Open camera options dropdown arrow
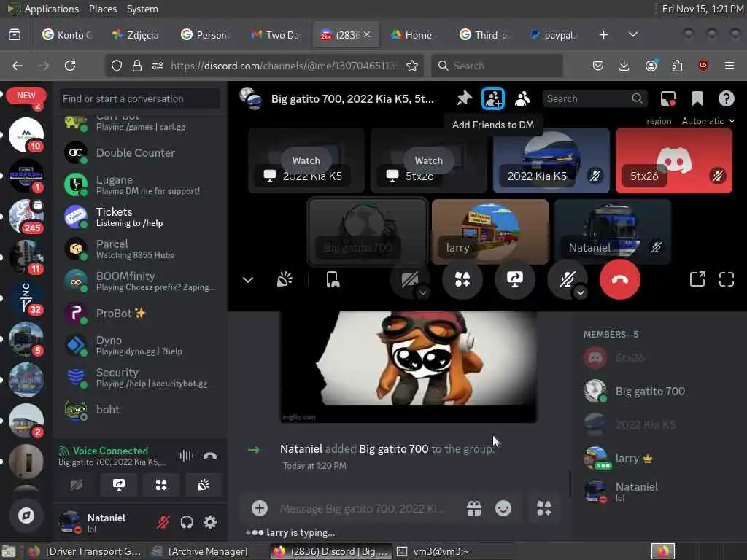Screen dimensions: 747x560 tap(422, 292)
